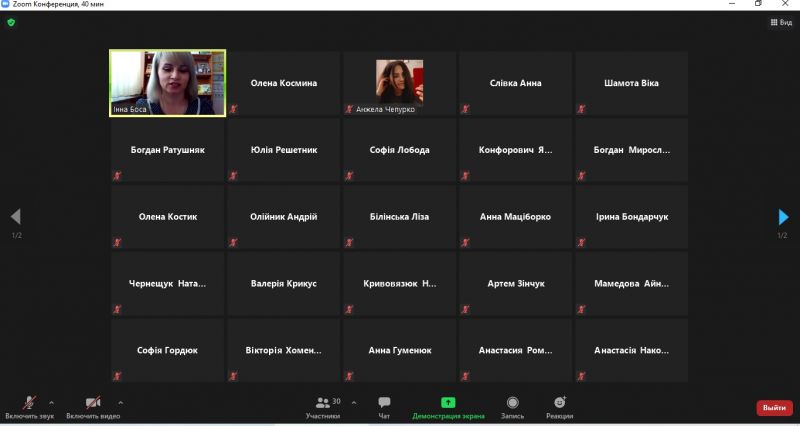
Task: Select Анжела Чепурко video thumbnail
Action: pyautogui.click(x=399, y=82)
